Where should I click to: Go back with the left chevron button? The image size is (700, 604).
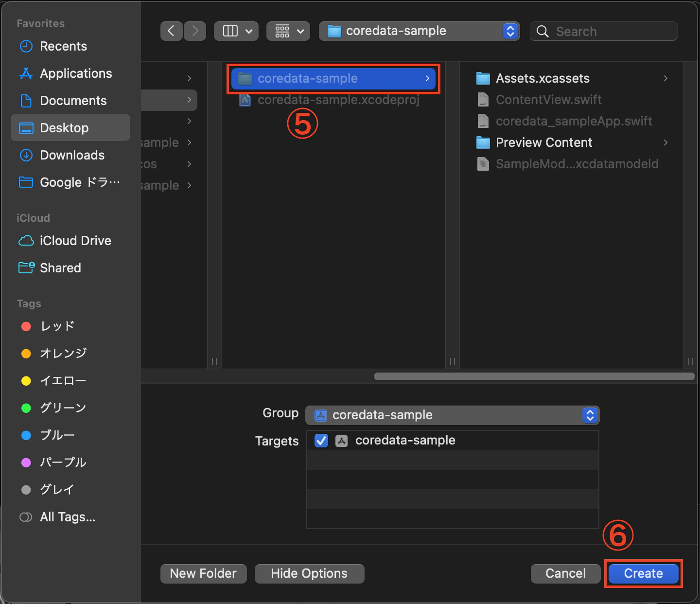click(171, 31)
